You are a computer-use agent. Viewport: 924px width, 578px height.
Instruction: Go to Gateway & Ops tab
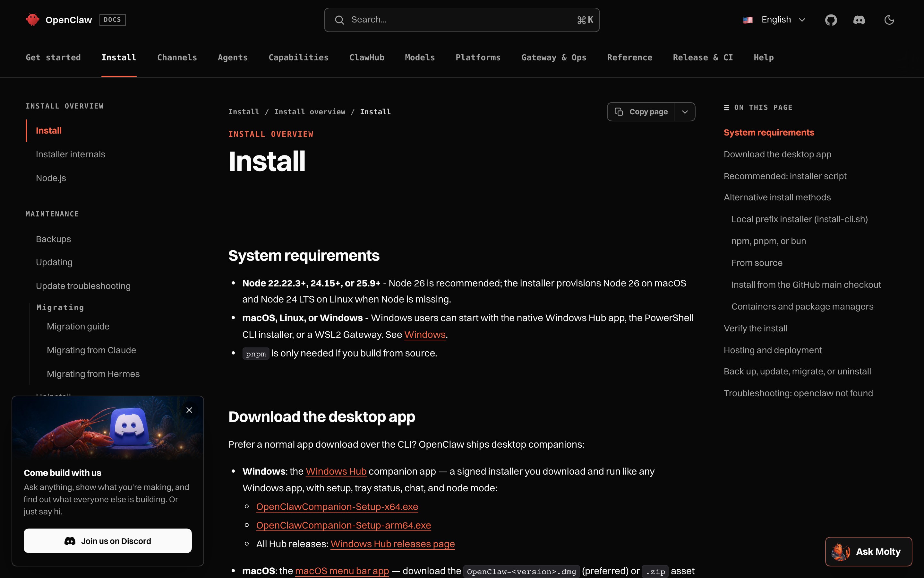554,57
